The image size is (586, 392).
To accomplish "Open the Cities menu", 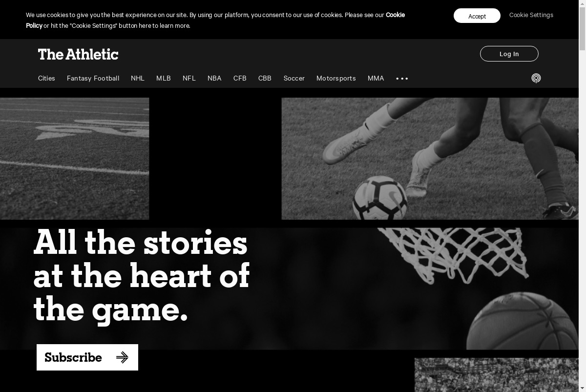I will (46, 78).
